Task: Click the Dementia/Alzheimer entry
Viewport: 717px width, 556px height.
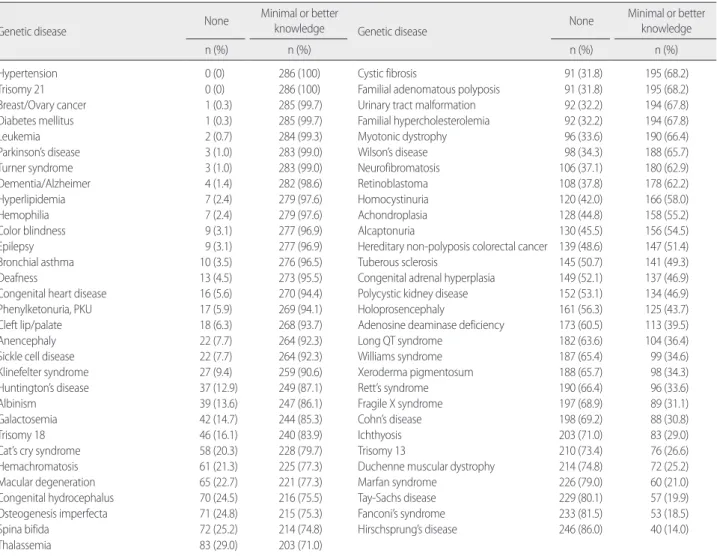Action: (45, 183)
